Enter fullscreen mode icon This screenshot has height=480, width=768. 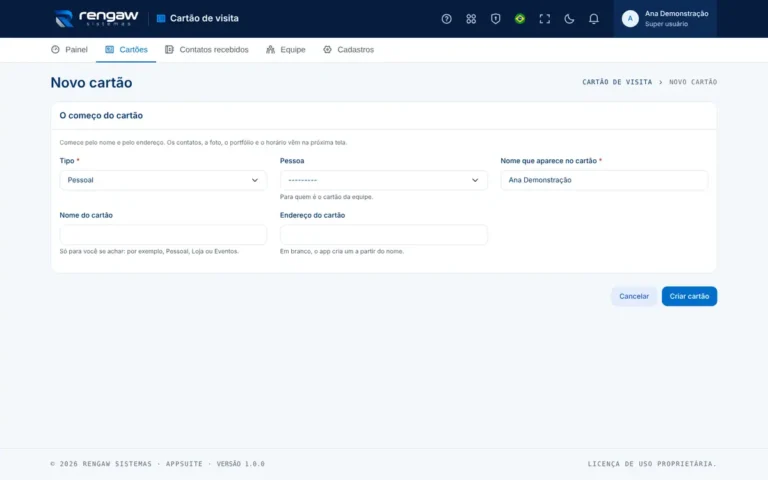coord(544,19)
